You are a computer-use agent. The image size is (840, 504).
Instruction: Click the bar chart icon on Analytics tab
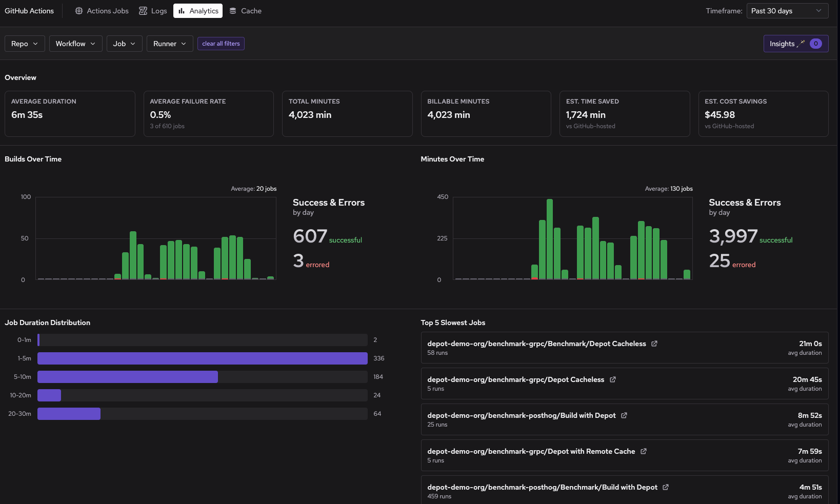pos(181,10)
